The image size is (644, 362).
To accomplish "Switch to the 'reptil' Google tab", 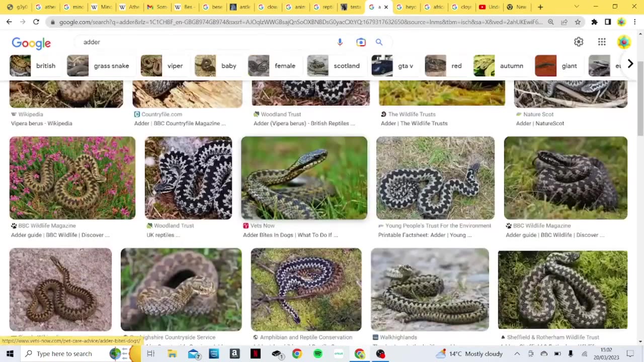I will pos(322,7).
